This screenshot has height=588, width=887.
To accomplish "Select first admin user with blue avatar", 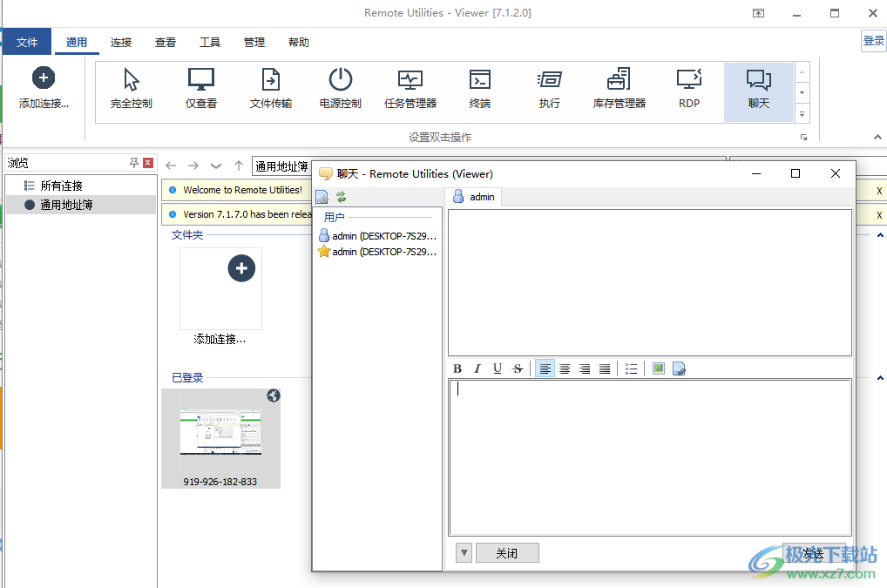I will point(378,236).
